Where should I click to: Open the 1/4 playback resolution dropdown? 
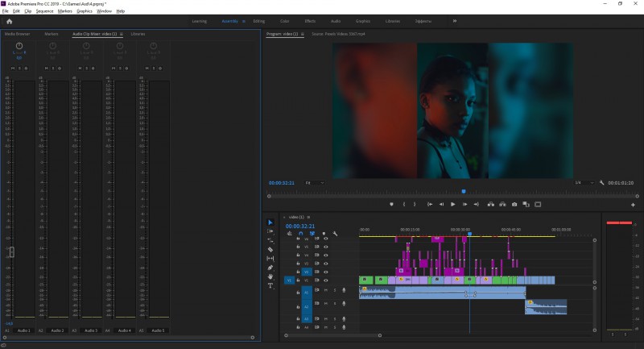tap(583, 183)
